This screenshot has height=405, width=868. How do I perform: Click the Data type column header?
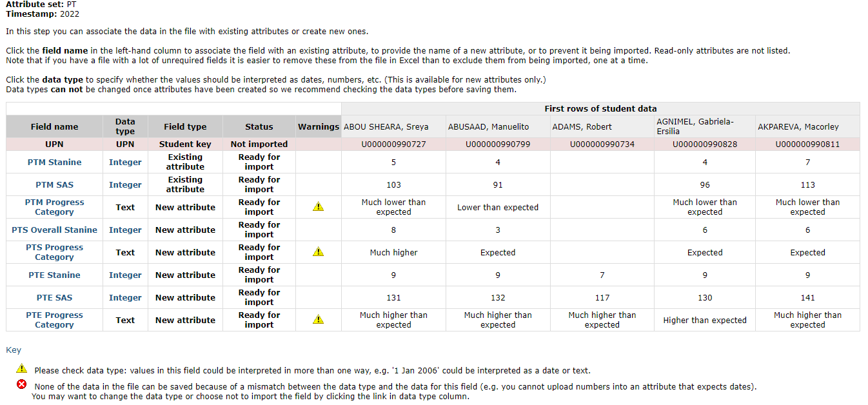click(125, 126)
